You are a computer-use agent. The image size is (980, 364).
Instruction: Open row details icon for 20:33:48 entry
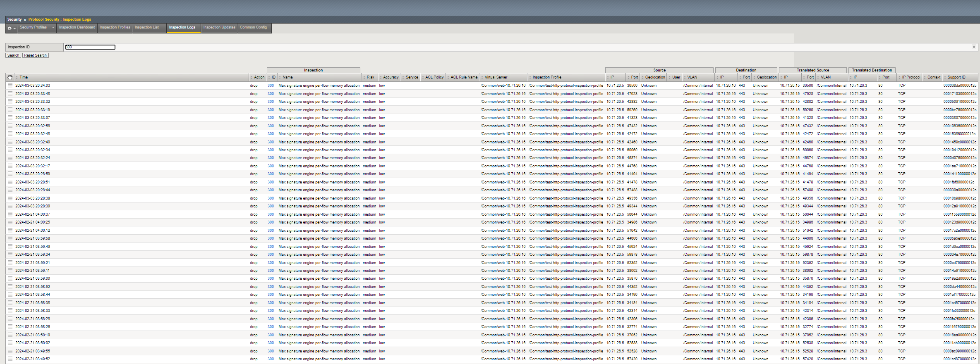pos(10,94)
